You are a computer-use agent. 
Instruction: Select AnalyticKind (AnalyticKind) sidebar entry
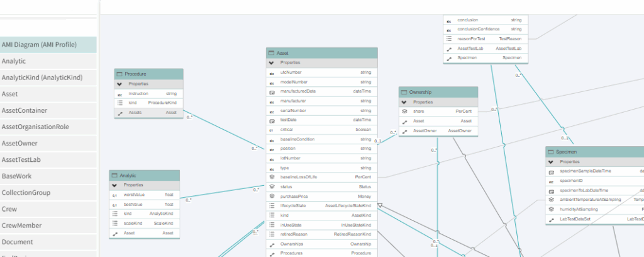(48, 77)
